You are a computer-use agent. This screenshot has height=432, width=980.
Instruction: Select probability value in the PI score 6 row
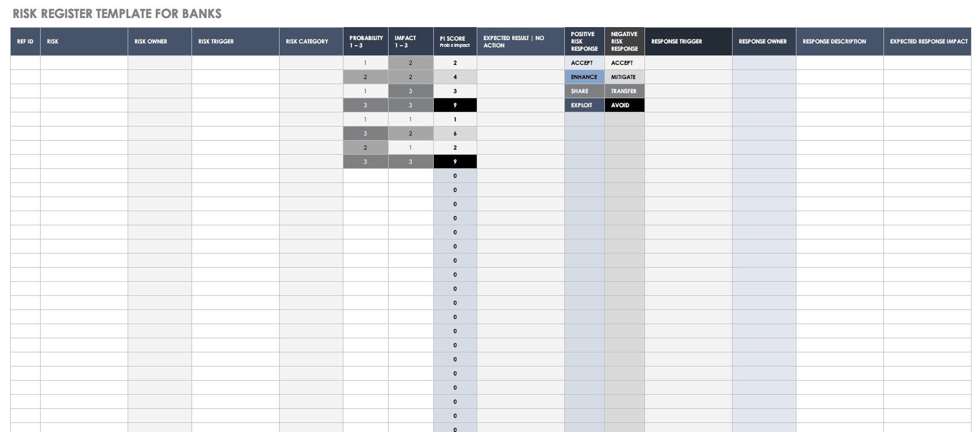(365, 133)
